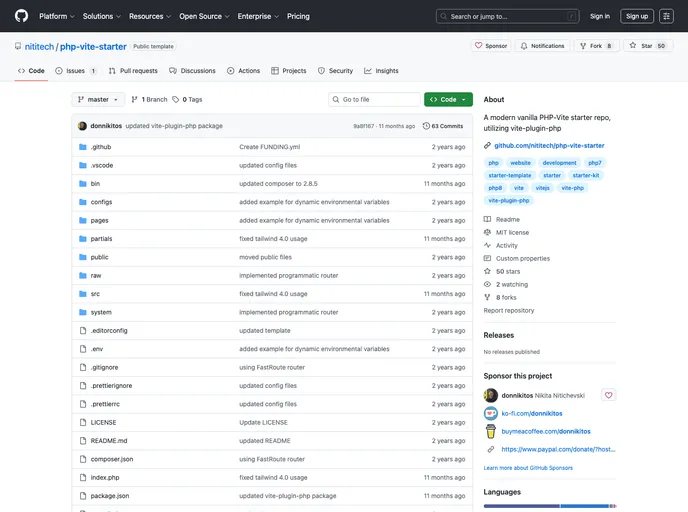Click the Report repository link

(509, 310)
